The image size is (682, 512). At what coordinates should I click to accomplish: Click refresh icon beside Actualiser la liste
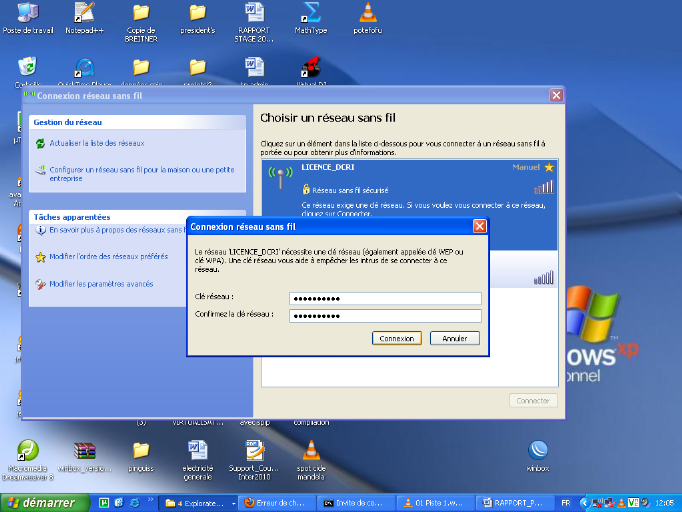[x=40, y=143]
